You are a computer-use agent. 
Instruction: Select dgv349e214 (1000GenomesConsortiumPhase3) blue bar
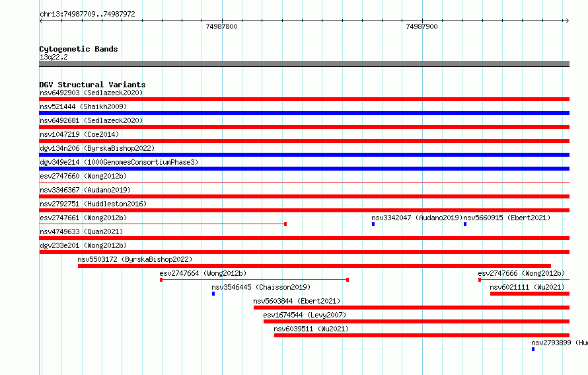pos(304,169)
